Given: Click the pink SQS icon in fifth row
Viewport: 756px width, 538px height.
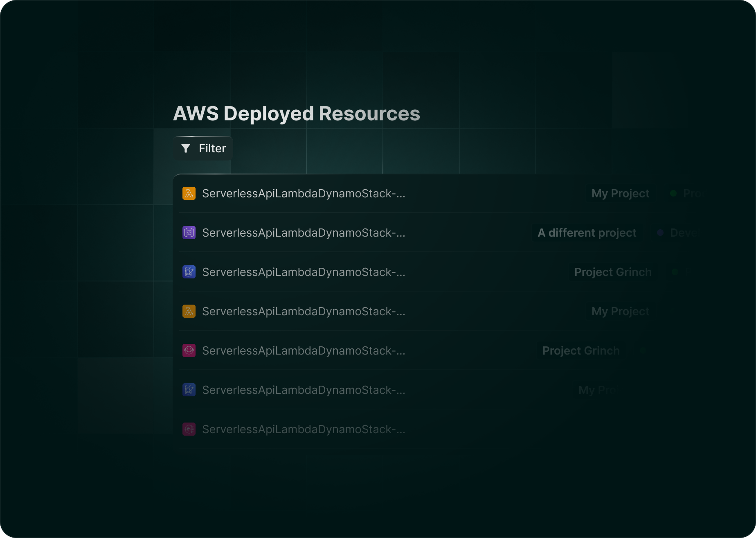Looking at the screenshot, I should tap(189, 350).
